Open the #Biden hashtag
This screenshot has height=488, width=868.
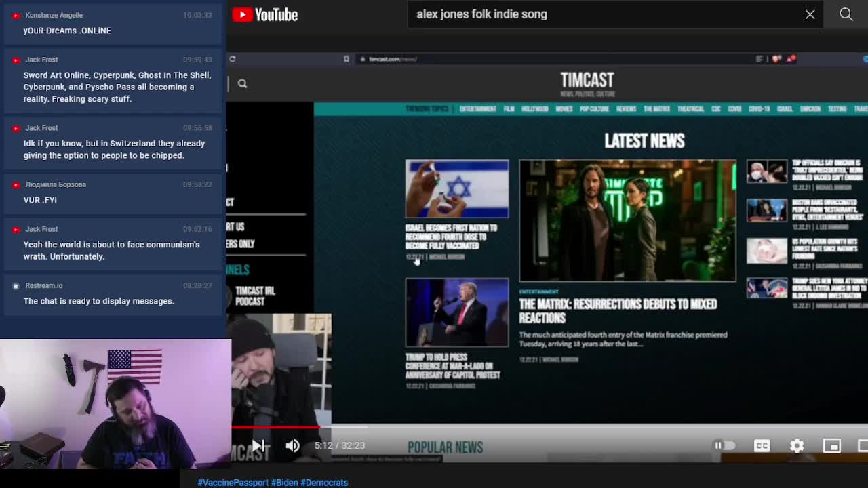tap(285, 483)
